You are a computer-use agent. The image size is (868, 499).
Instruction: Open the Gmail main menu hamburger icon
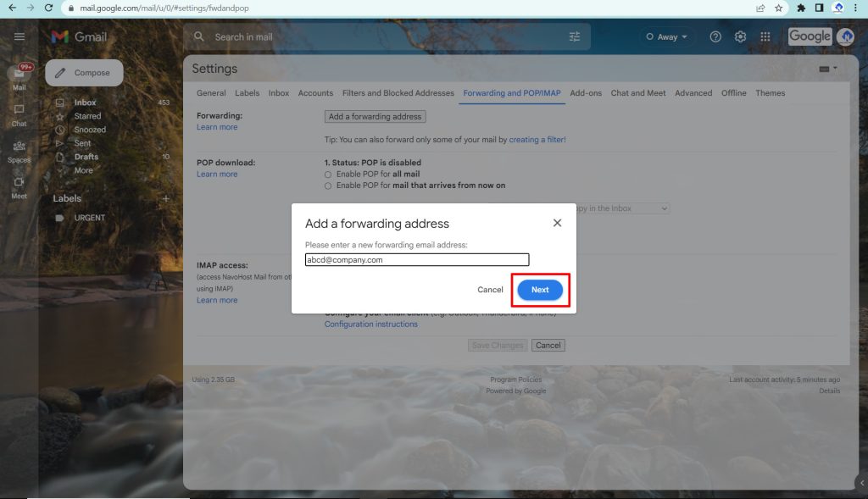pyautogui.click(x=19, y=36)
